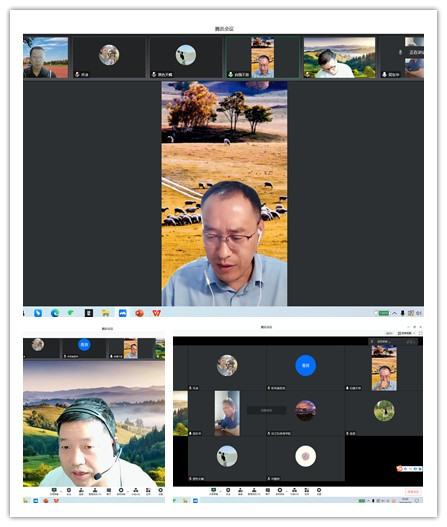Open the invite icon in the bottom-right toolbar
The height and width of the screenshot is (527, 447).
coord(240,491)
